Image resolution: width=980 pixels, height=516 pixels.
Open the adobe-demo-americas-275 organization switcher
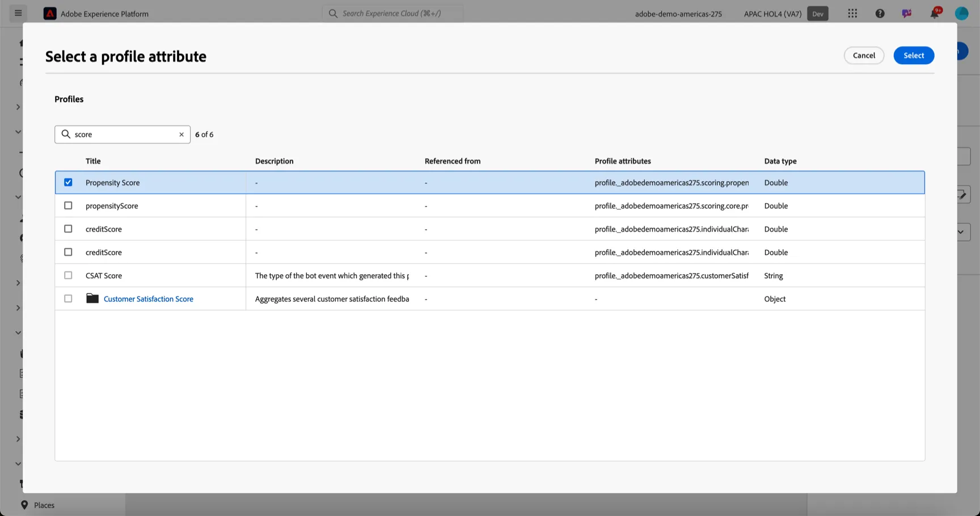tap(678, 14)
